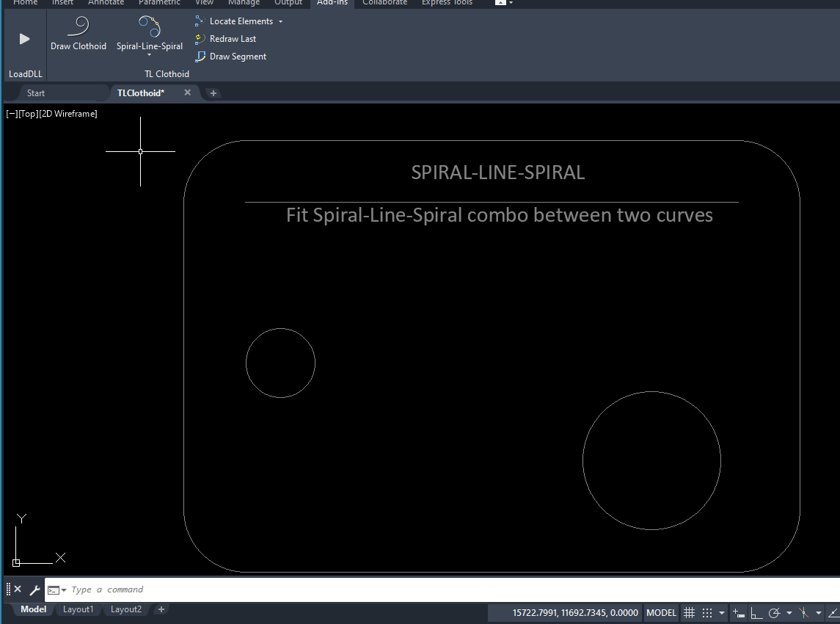Screen dimensions: 840x624
Task: Open the Express Tools ribbon tab
Action: click(x=447, y=3)
